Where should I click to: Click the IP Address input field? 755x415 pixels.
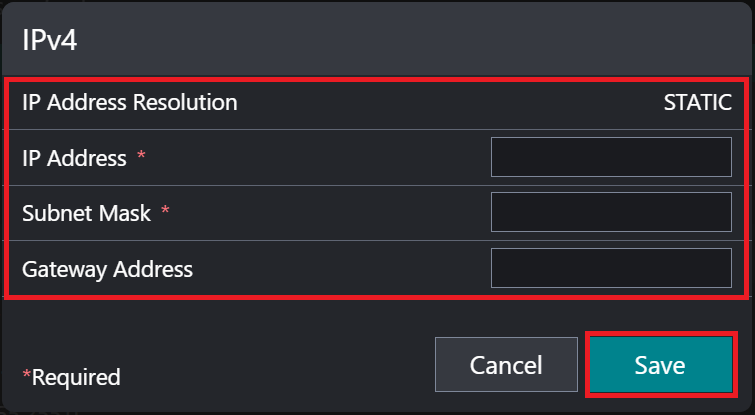[611, 157]
